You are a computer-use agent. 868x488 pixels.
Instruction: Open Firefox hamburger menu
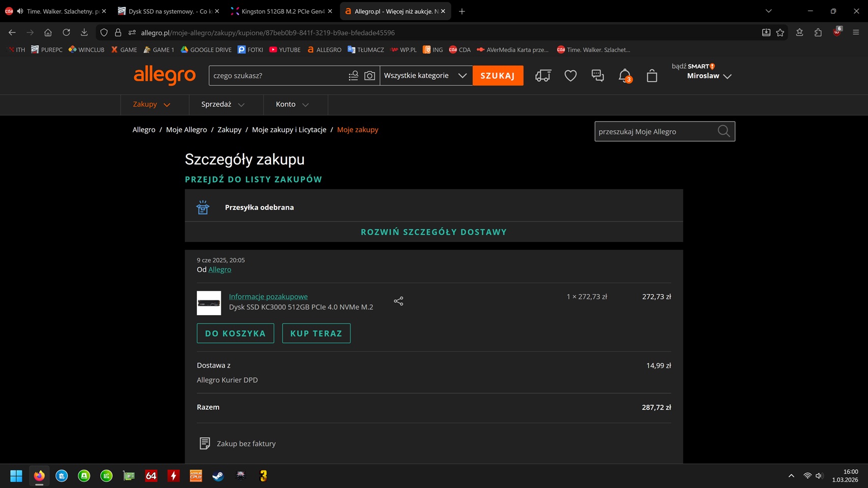click(x=856, y=33)
